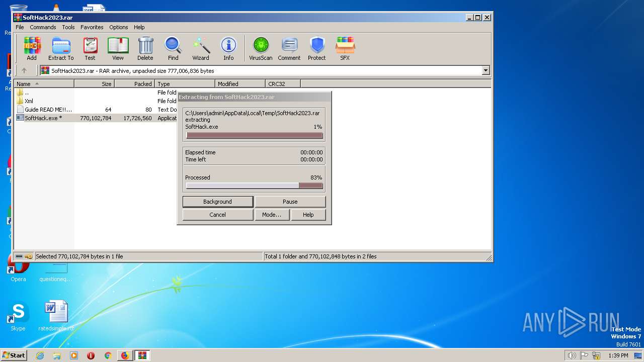Click the View toolbar icon
644x362 pixels.
(x=118, y=49)
